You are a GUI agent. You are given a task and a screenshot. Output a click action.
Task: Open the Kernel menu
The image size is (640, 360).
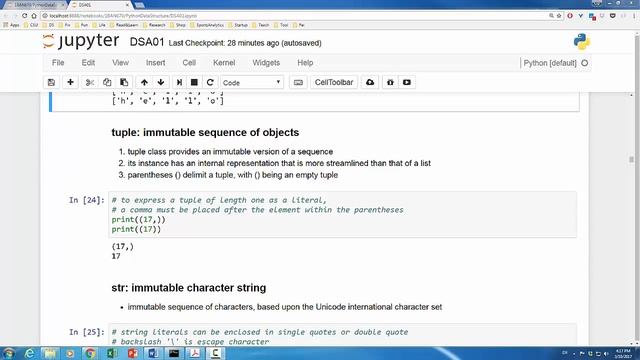(x=224, y=63)
